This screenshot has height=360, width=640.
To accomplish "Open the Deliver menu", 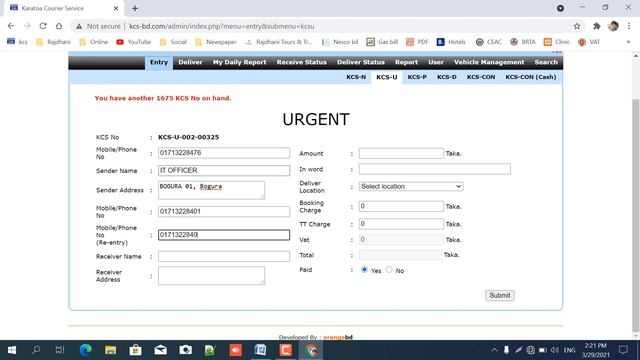I will (190, 62).
